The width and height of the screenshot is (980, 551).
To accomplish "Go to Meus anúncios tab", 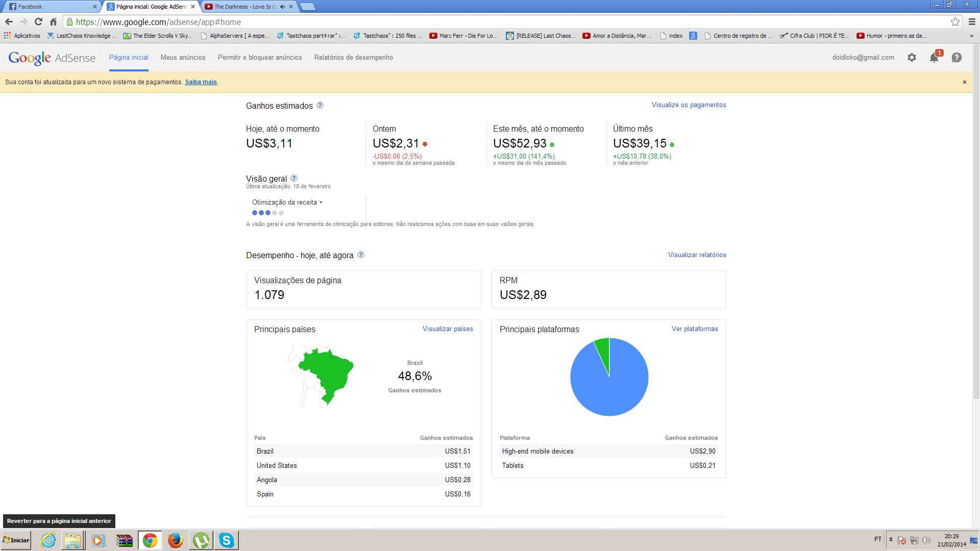I will pyautogui.click(x=183, y=58).
